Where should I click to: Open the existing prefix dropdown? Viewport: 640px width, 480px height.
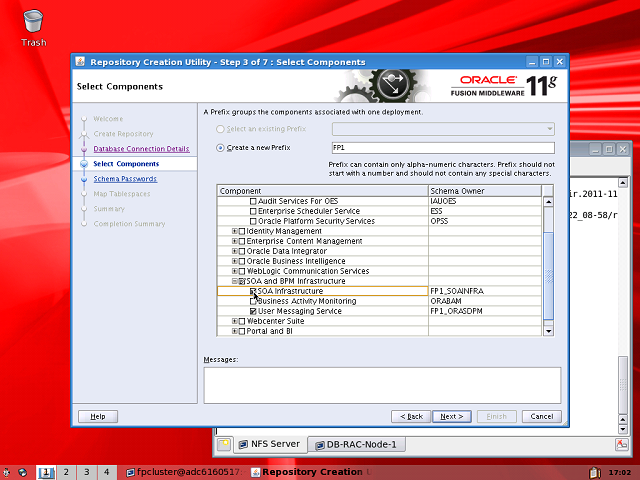tap(443, 129)
